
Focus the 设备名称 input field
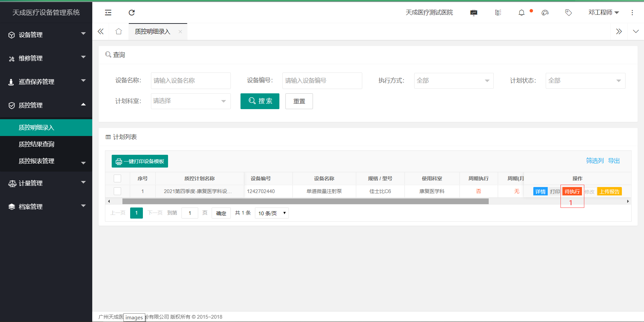(191, 81)
